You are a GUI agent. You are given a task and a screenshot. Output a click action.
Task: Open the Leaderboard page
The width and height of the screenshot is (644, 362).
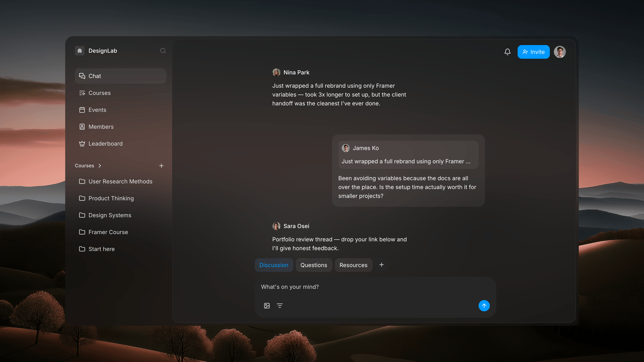120,144
